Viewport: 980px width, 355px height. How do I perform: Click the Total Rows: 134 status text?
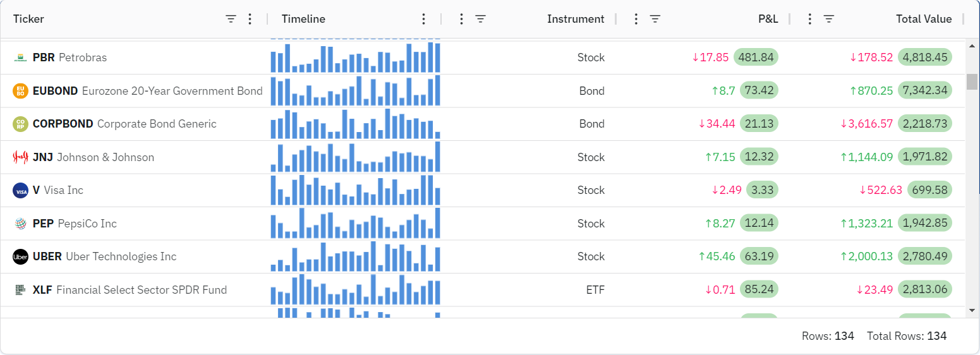pyautogui.click(x=907, y=336)
